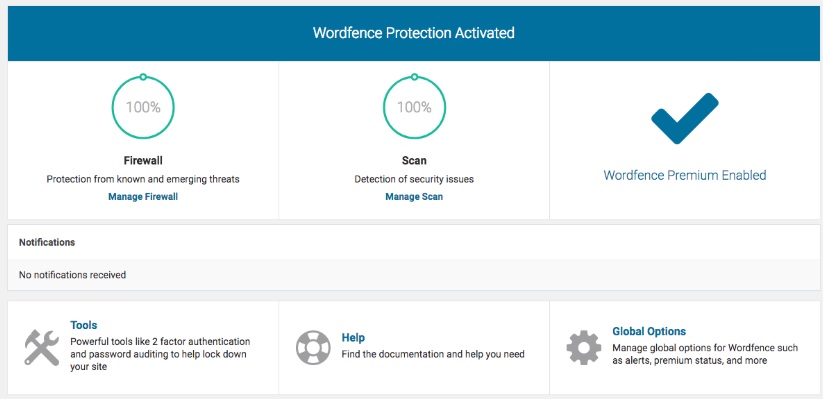Open the Manage Scan link

pyautogui.click(x=414, y=197)
